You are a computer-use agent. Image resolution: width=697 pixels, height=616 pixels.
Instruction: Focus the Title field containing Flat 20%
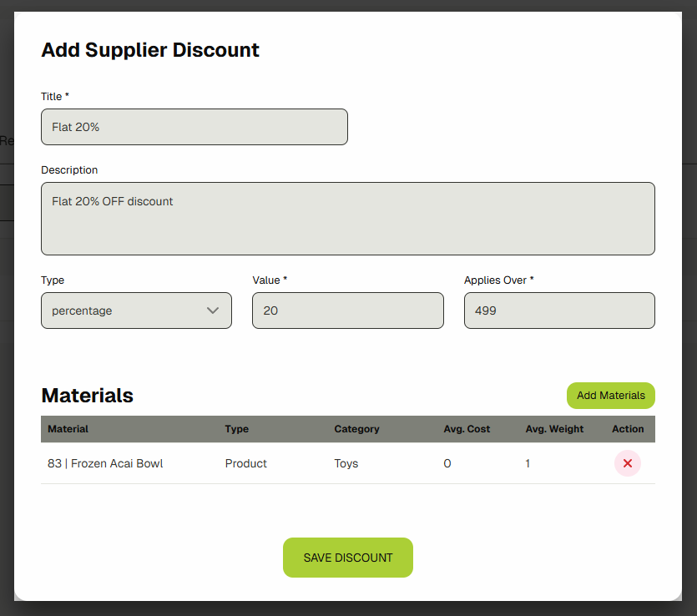click(194, 127)
